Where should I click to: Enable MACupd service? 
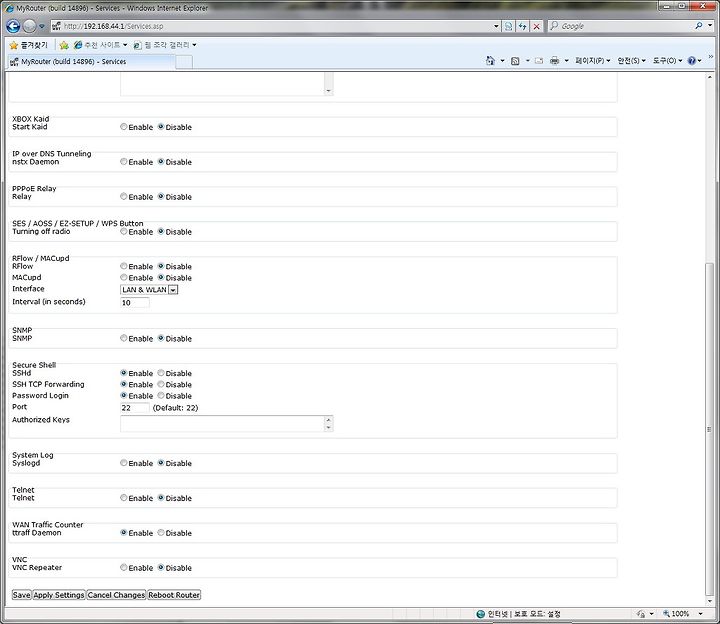pos(124,277)
